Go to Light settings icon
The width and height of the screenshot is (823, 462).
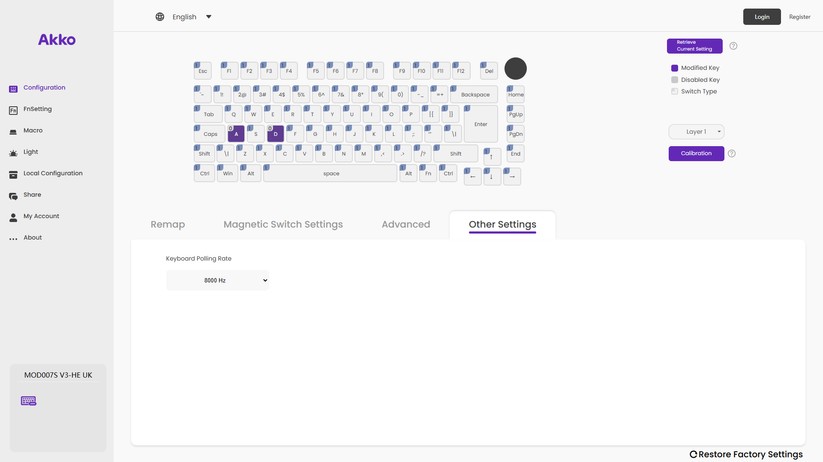(x=13, y=153)
